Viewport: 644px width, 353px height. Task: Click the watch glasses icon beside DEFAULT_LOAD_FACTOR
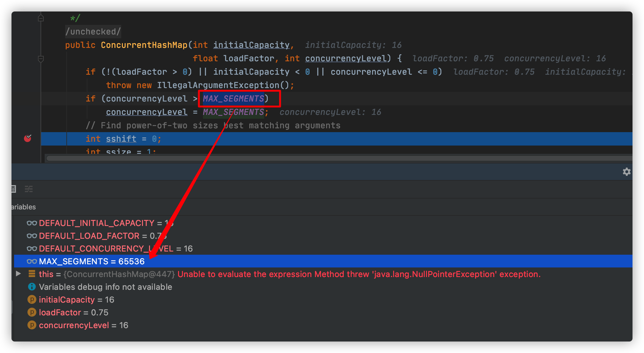(x=32, y=236)
